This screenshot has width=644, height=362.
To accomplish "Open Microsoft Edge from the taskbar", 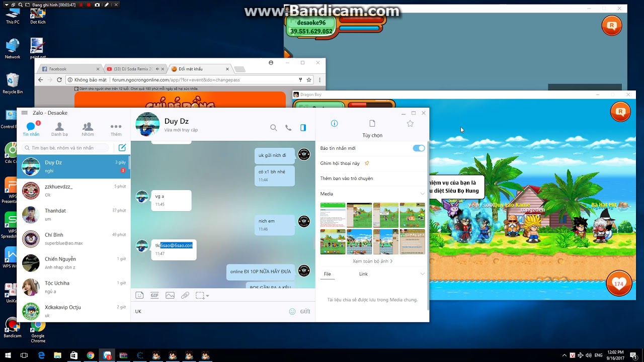I will click(41, 355).
